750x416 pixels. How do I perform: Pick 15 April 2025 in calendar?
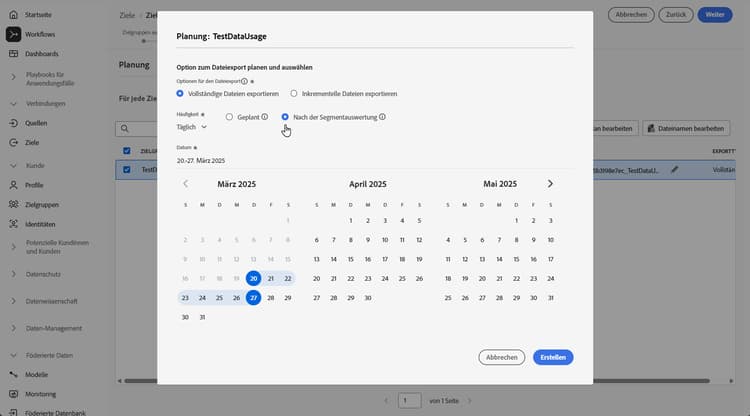point(351,259)
